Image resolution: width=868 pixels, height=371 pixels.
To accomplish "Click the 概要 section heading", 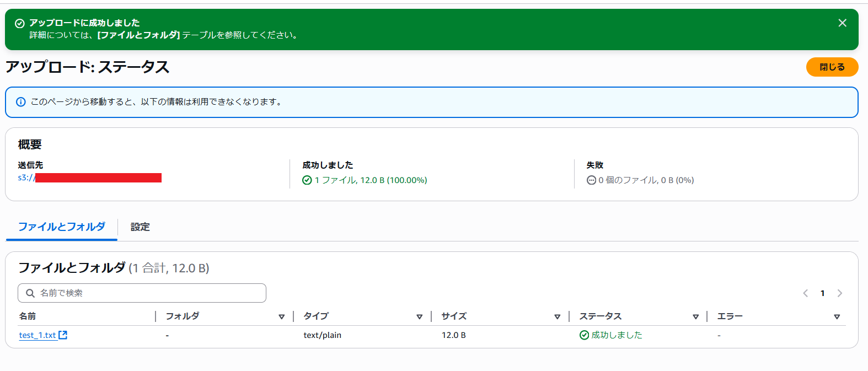I will pyautogui.click(x=30, y=144).
